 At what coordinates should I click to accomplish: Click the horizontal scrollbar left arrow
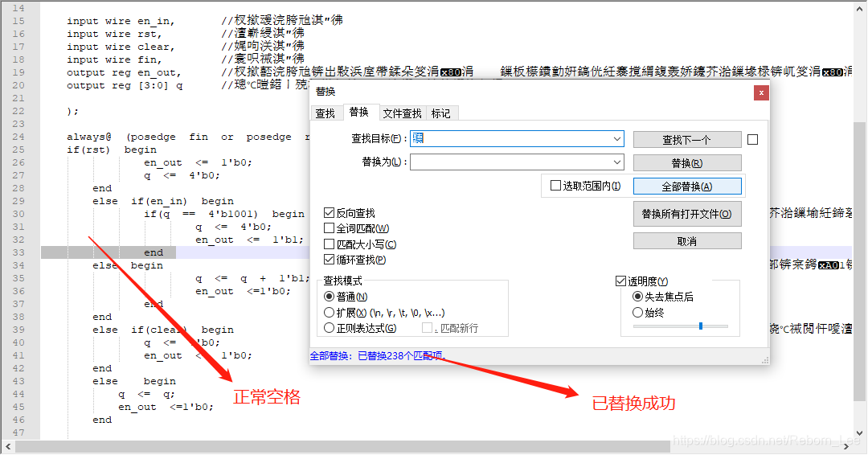click(8, 446)
